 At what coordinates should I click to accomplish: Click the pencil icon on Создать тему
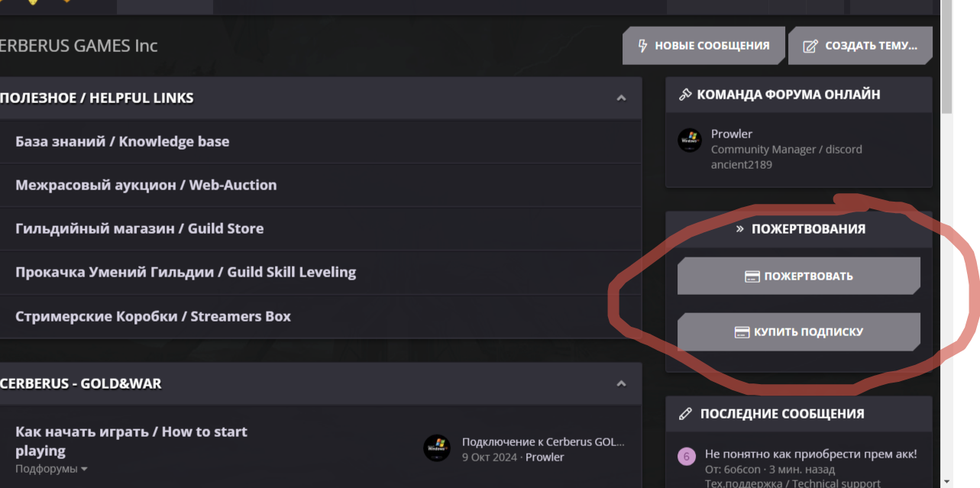810,47
